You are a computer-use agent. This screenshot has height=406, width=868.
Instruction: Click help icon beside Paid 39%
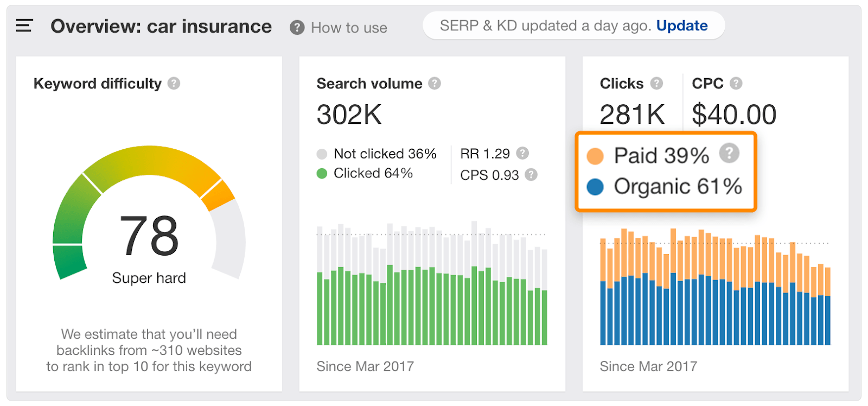pyautogui.click(x=729, y=153)
